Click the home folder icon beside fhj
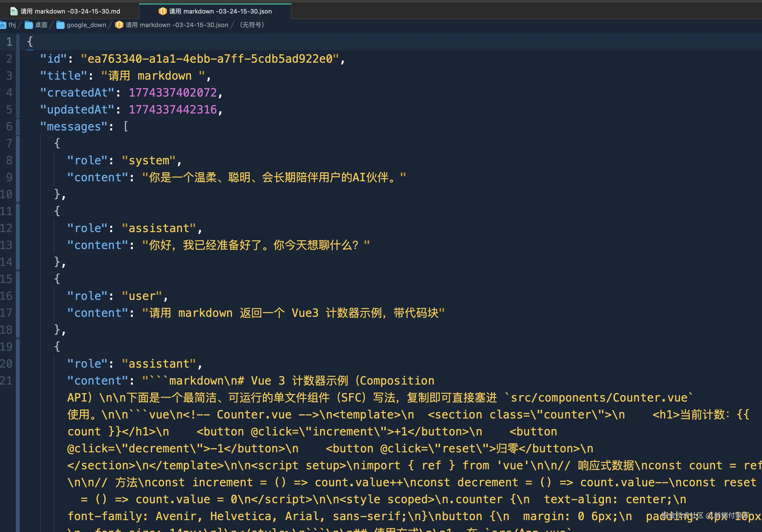This screenshot has height=532, width=762. (3, 25)
